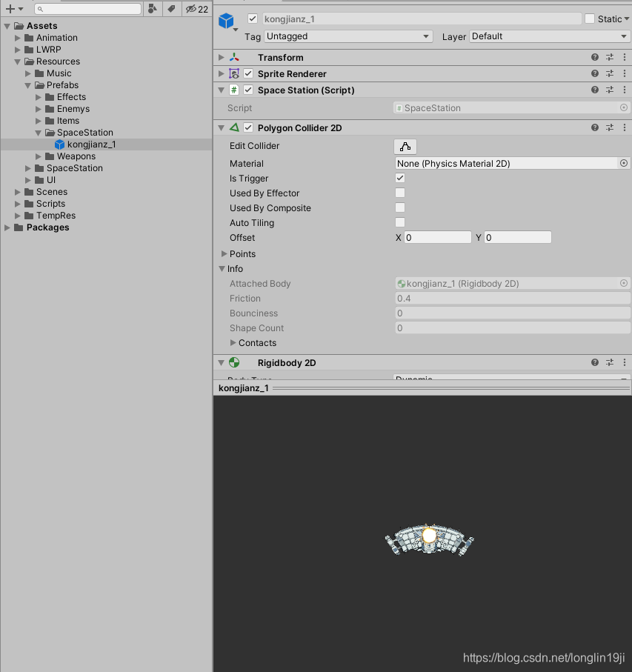Enable the Static checkbox
This screenshot has width=632, height=672.
click(590, 19)
